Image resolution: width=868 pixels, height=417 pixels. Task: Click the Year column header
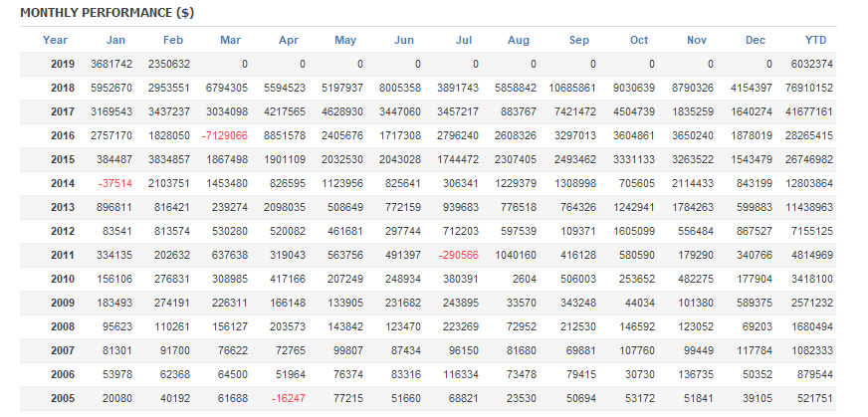point(56,40)
